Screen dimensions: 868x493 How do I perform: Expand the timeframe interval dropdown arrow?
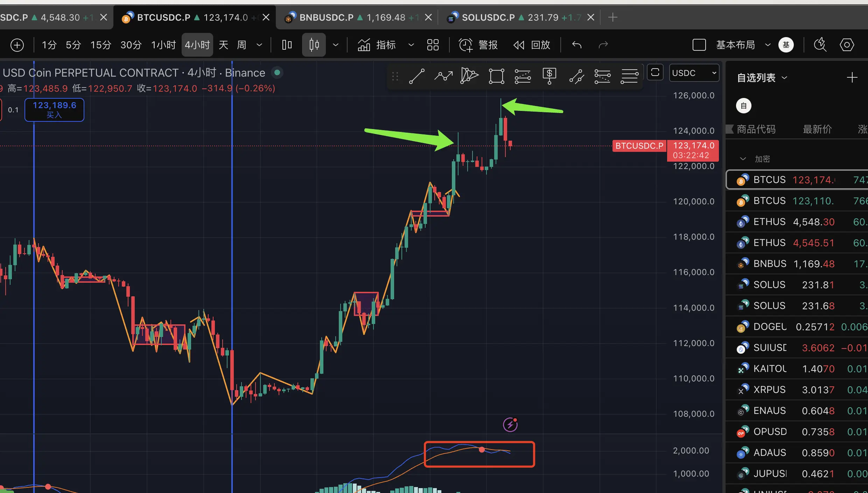259,45
